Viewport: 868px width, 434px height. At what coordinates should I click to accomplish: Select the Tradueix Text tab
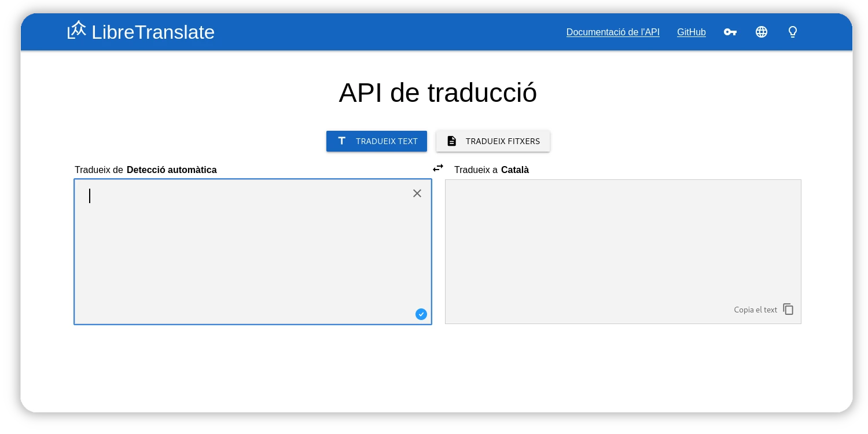(377, 141)
